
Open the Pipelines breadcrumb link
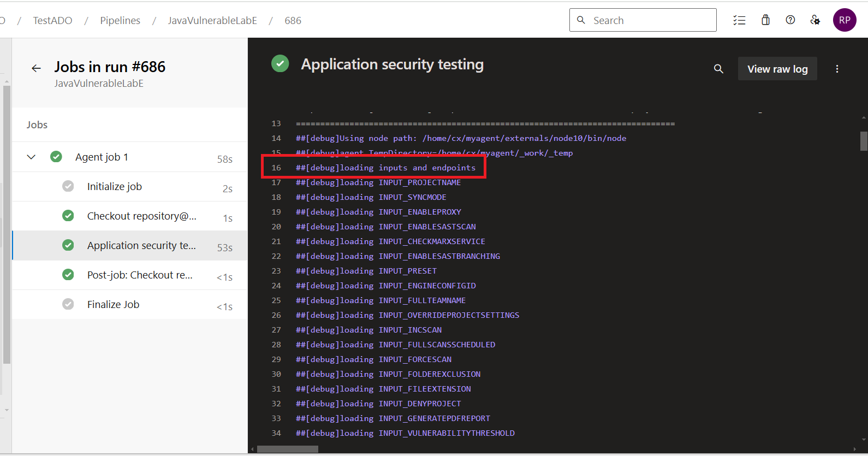click(x=120, y=20)
